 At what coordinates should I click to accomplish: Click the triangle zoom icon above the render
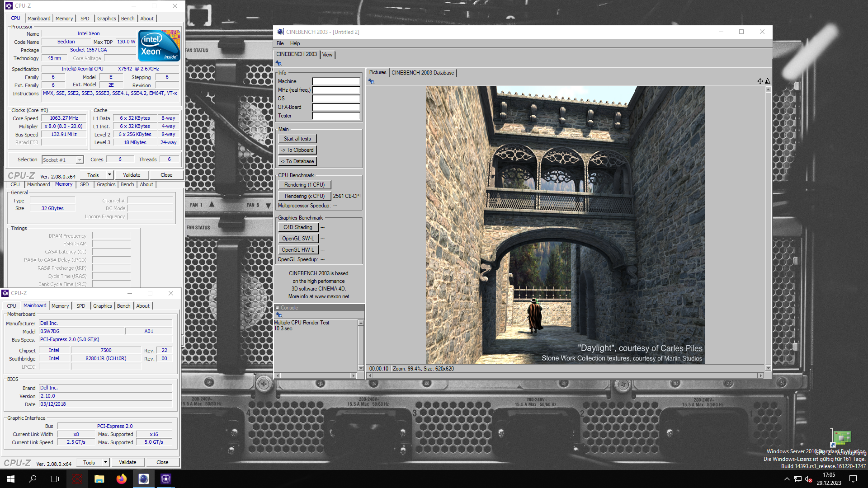point(768,81)
